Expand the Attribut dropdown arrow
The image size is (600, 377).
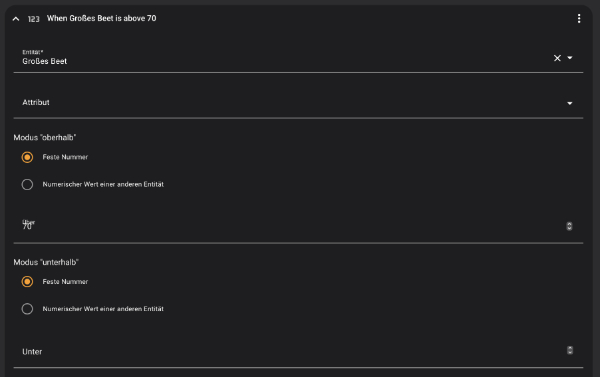coord(570,103)
